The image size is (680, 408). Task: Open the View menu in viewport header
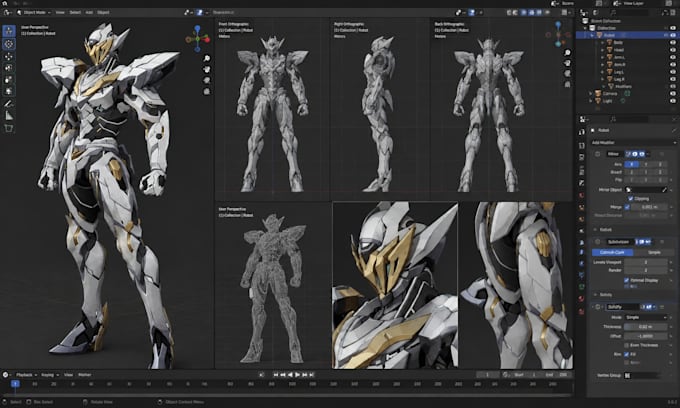[60, 13]
